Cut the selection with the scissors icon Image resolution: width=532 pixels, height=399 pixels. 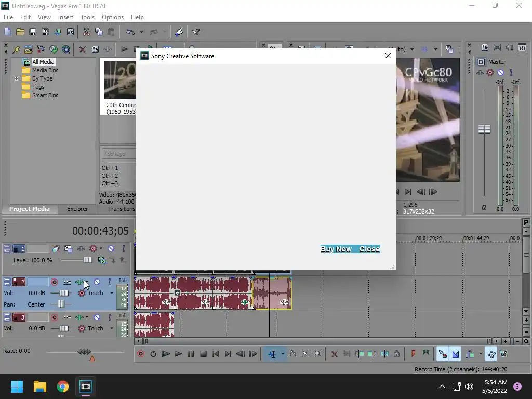click(86, 32)
